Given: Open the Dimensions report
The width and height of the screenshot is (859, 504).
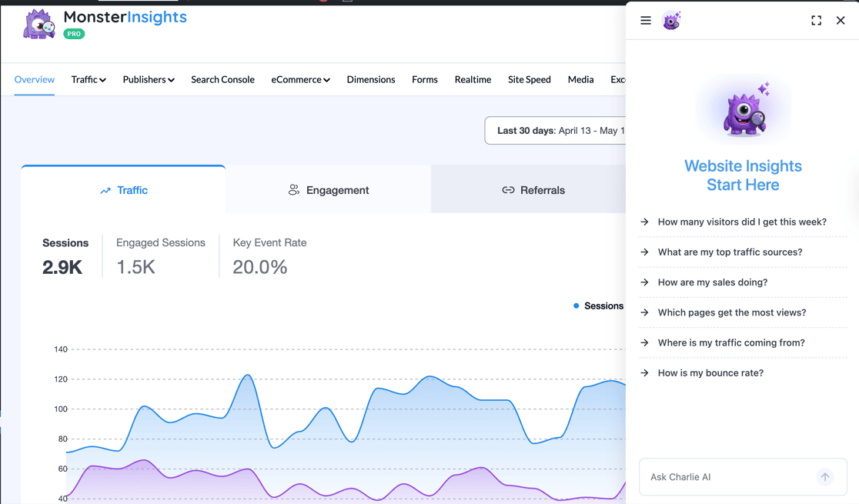Looking at the screenshot, I should pos(371,79).
